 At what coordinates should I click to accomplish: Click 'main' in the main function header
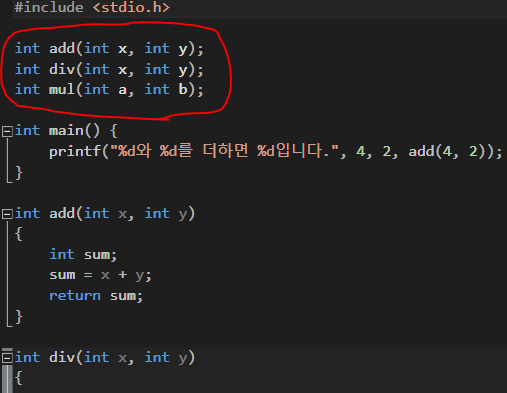[x=66, y=131]
